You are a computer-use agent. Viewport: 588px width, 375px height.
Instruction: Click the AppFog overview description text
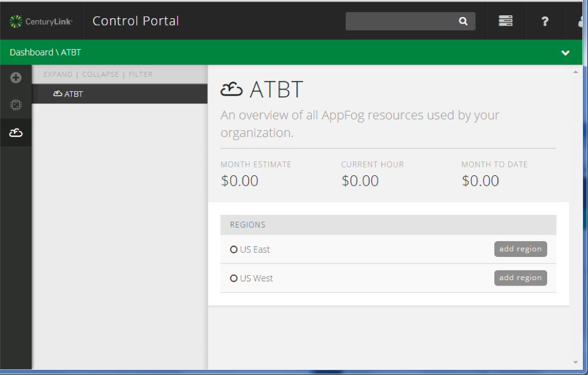360,124
